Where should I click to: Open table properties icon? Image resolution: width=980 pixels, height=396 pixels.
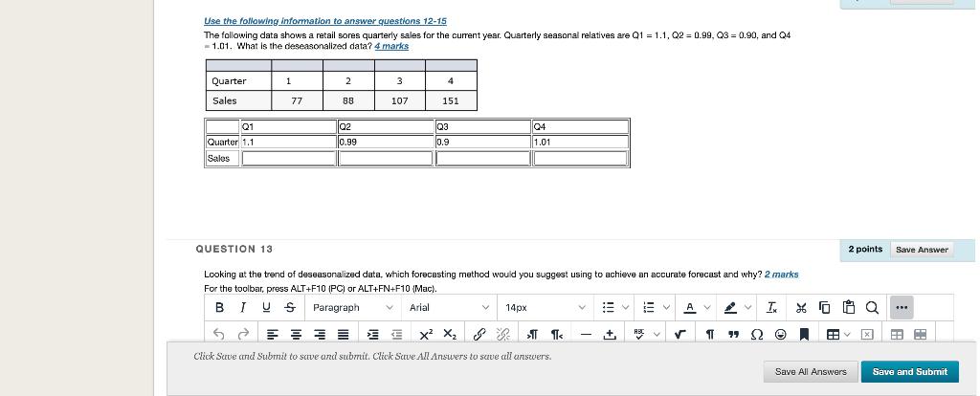point(896,334)
